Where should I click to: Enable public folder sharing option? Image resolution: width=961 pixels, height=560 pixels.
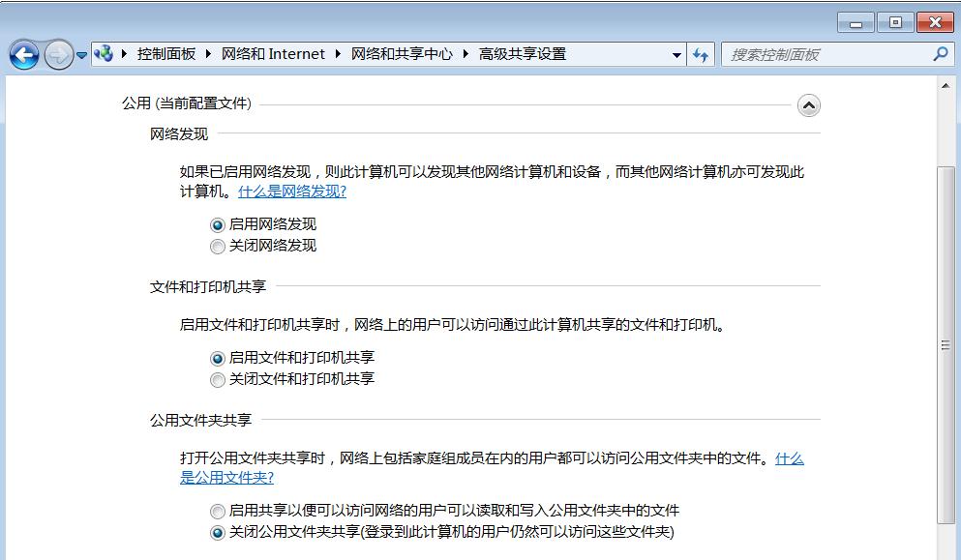(217, 511)
